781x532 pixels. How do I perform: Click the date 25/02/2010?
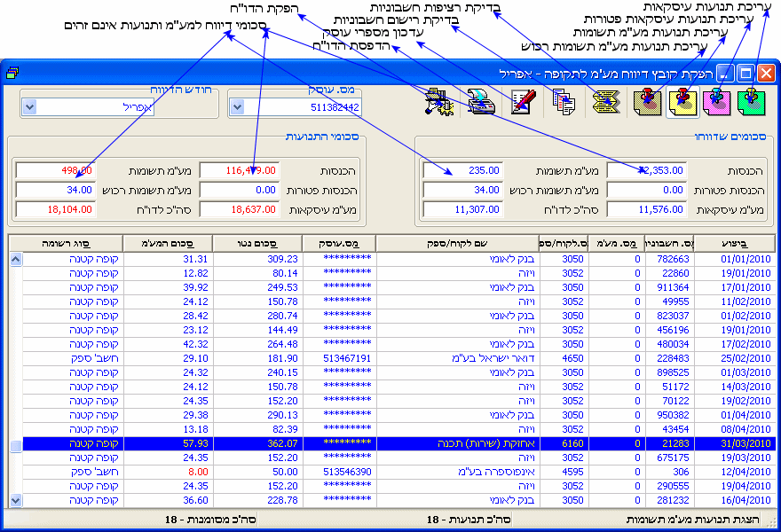[x=745, y=358]
